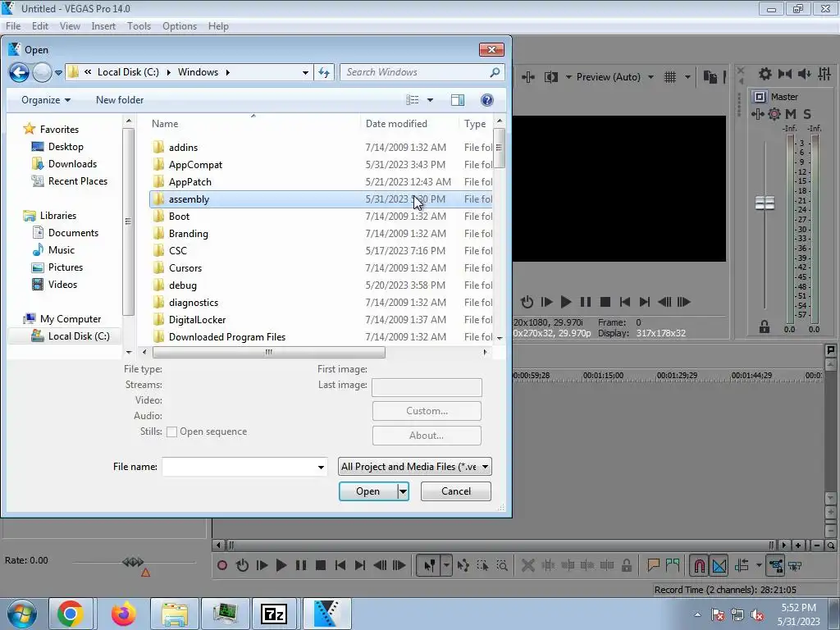Expand the Open button split arrow
Viewport: 840px width, 630px height.
(403, 491)
